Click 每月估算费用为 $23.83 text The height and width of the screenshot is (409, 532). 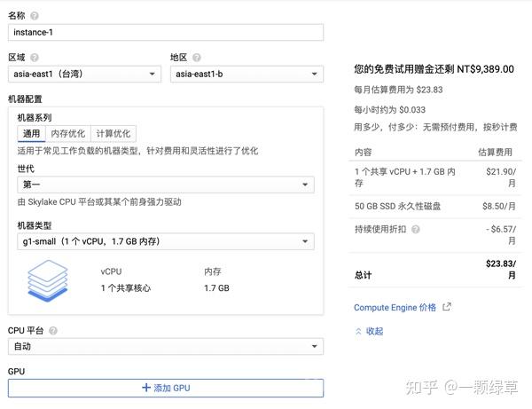tap(398, 90)
